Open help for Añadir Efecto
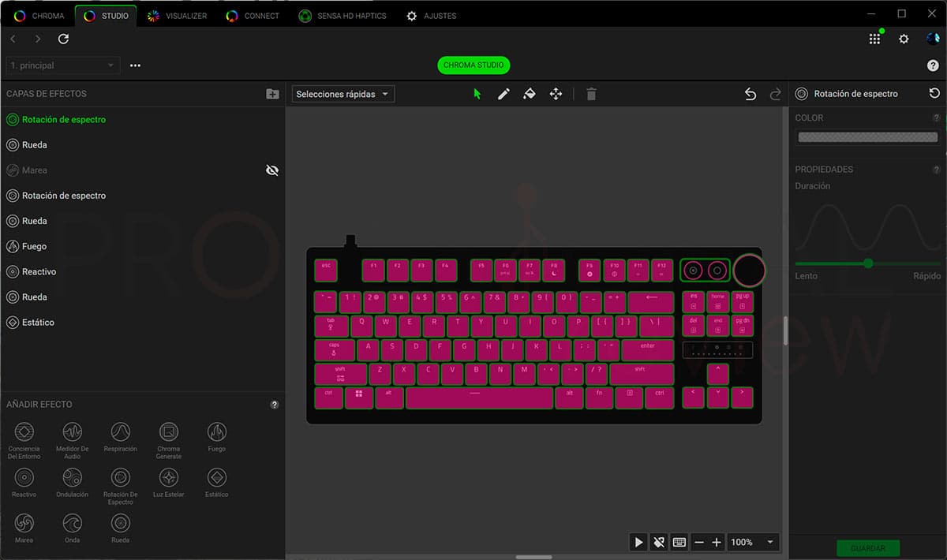947x560 pixels. coord(275,405)
